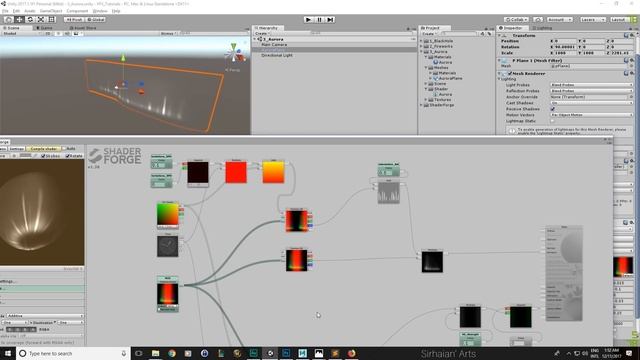The width and height of the screenshot is (640, 360).
Task: Open Transform component help book icon
Action: point(626,36)
